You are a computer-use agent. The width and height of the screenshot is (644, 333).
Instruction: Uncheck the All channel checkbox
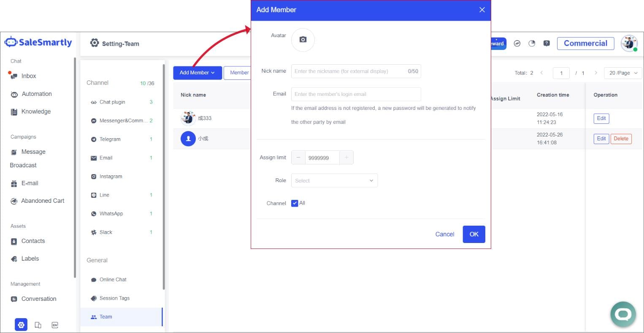(x=295, y=203)
